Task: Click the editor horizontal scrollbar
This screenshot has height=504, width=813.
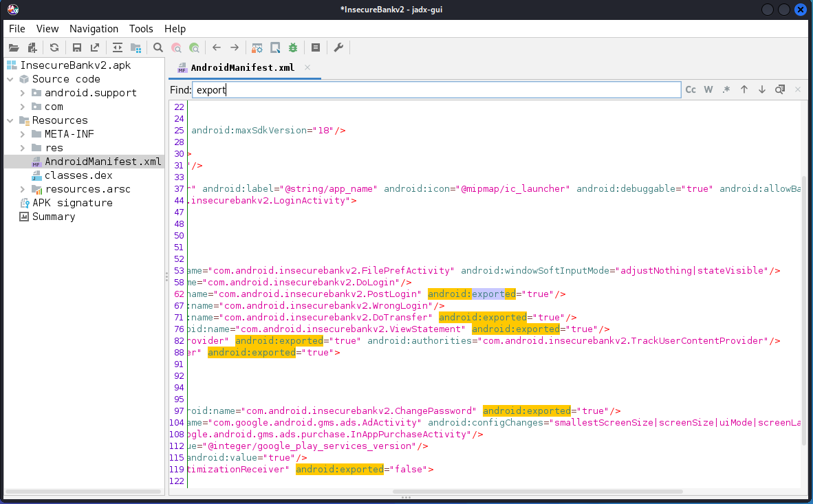Action: coord(537,492)
